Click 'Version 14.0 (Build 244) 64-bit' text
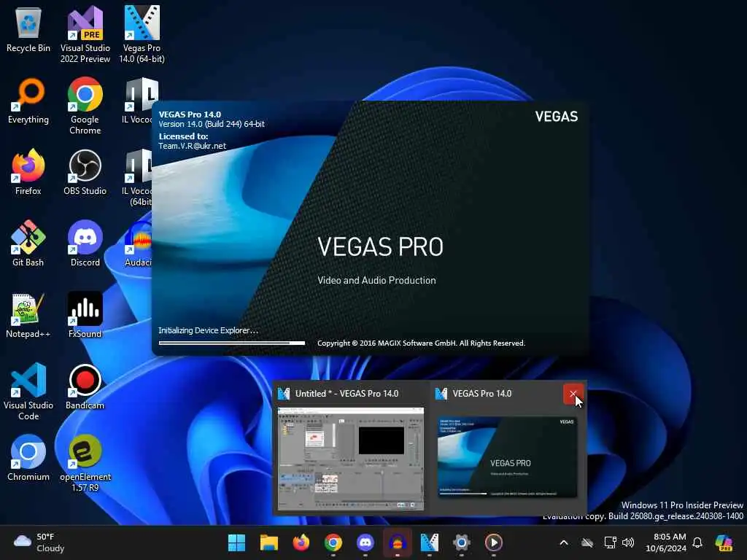The width and height of the screenshot is (747, 560). pyautogui.click(x=212, y=124)
